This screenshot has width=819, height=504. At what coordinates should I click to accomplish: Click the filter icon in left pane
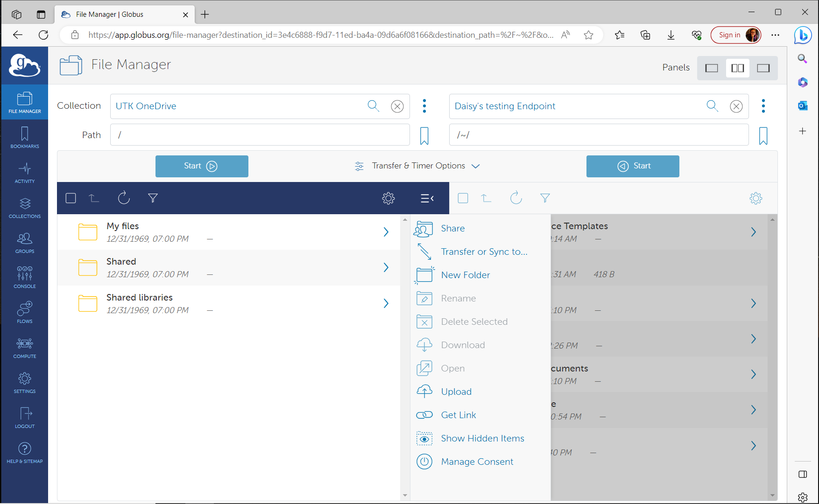153,198
